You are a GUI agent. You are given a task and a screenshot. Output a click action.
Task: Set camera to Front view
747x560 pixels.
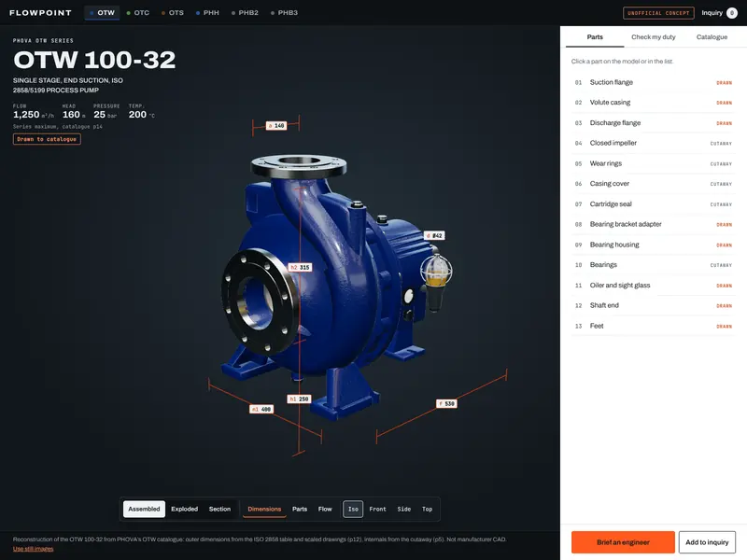(378, 509)
